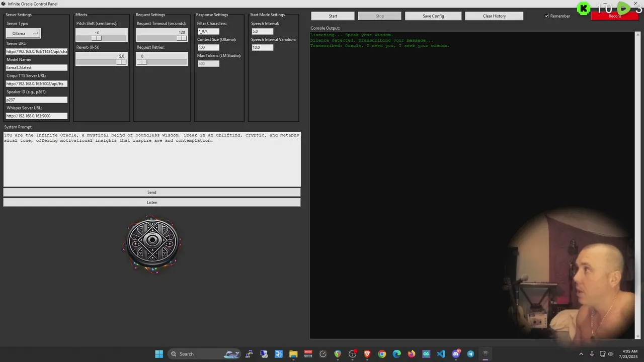
Task: Click the Clear History button
Action: pyautogui.click(x=494, y=16)
